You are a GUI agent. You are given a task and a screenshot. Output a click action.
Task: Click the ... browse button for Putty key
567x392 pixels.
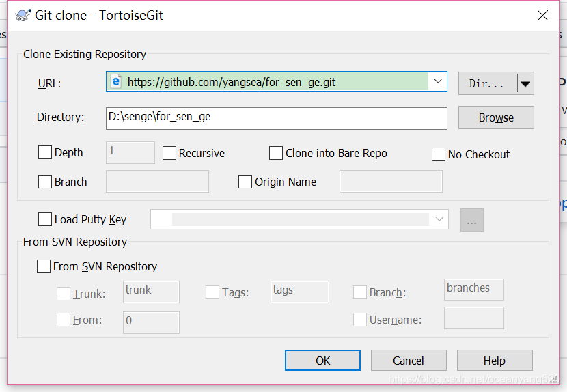(x=471, y=220)
